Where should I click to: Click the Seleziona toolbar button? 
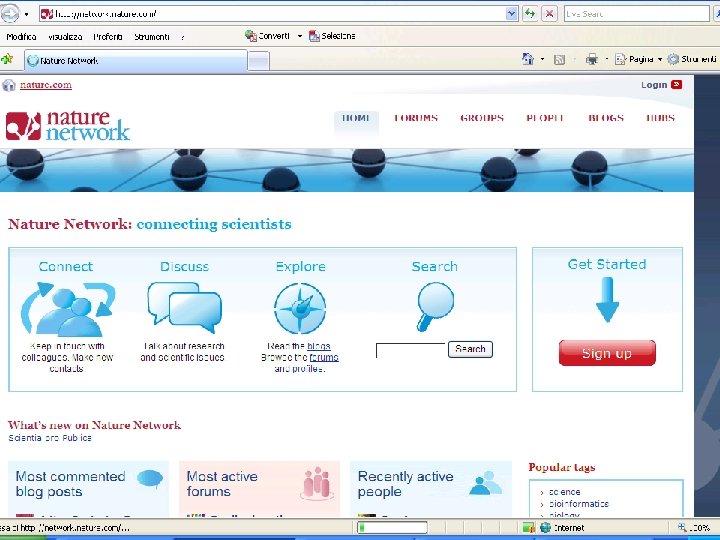point(332,36)
